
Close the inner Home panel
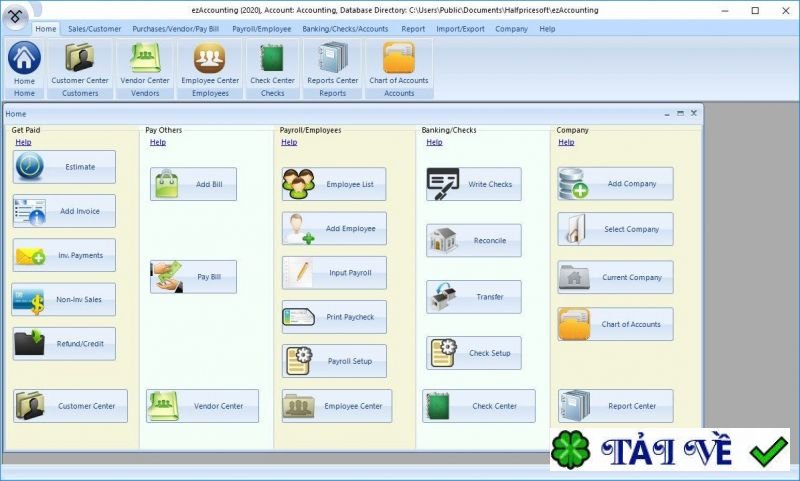coord(693,113)
